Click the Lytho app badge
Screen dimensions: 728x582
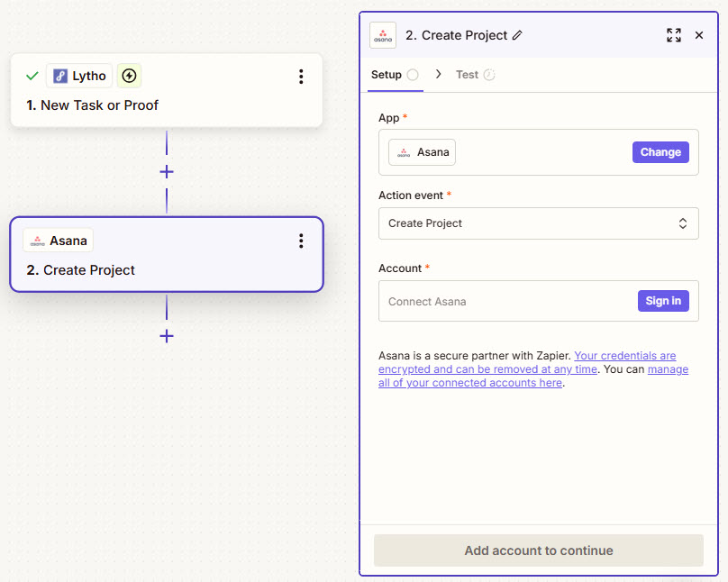point(79,76)
